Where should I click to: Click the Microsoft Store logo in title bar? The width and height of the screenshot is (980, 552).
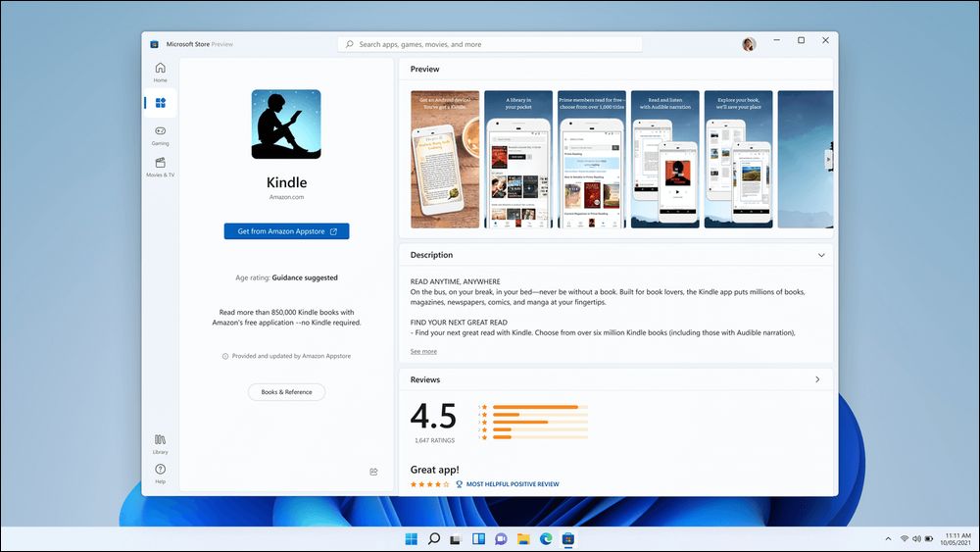[155, 44]
